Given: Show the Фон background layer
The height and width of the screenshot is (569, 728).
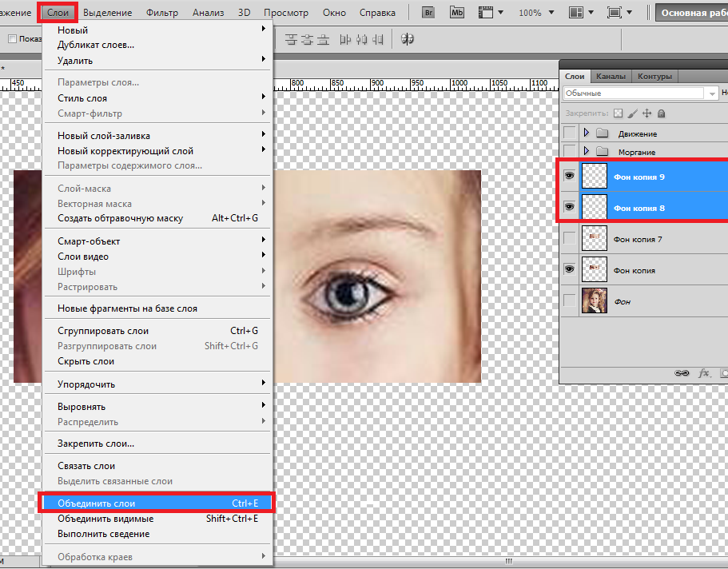Looking at the screenshot, I should [569, 300].
